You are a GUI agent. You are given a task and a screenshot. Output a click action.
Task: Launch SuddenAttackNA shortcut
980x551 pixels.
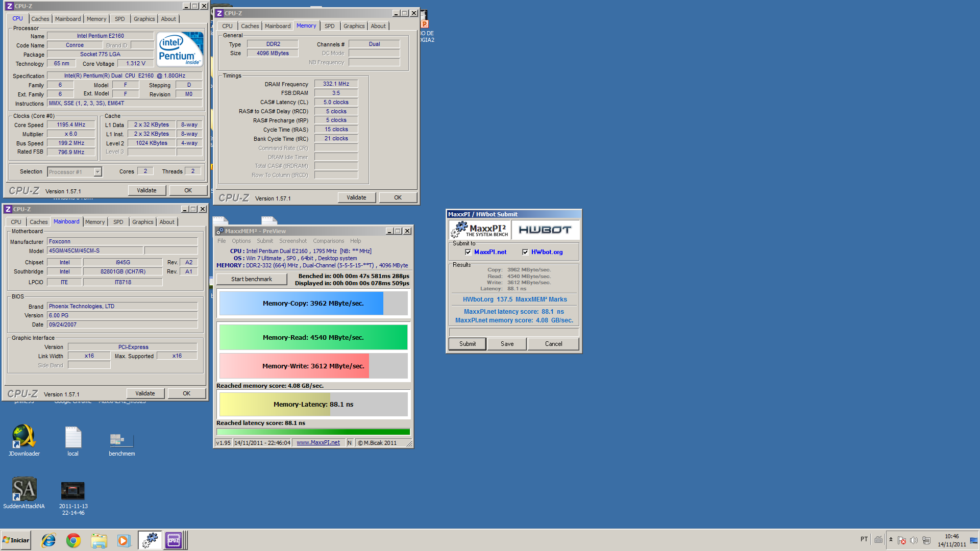click(24, 493)
